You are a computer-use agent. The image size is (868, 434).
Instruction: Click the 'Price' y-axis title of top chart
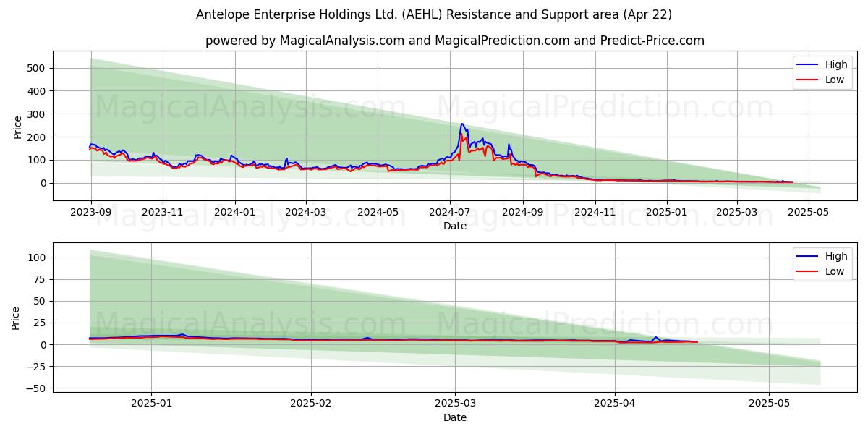click(17, 127)
